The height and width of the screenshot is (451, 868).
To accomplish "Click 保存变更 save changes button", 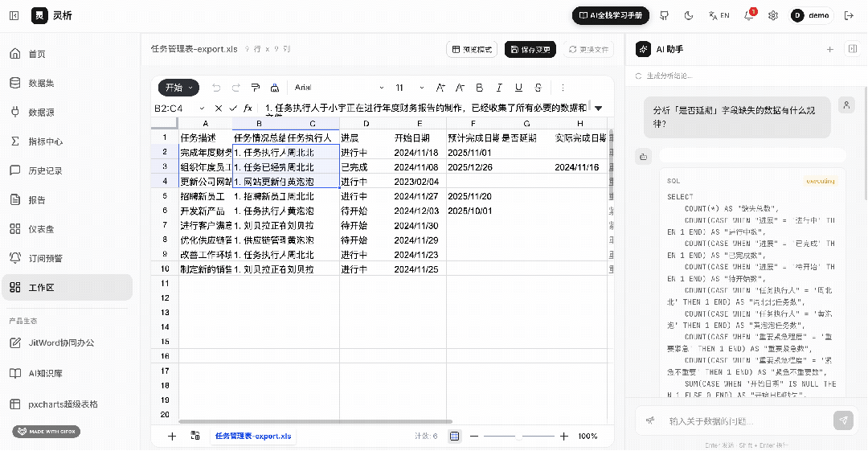I will click(530, 49).
